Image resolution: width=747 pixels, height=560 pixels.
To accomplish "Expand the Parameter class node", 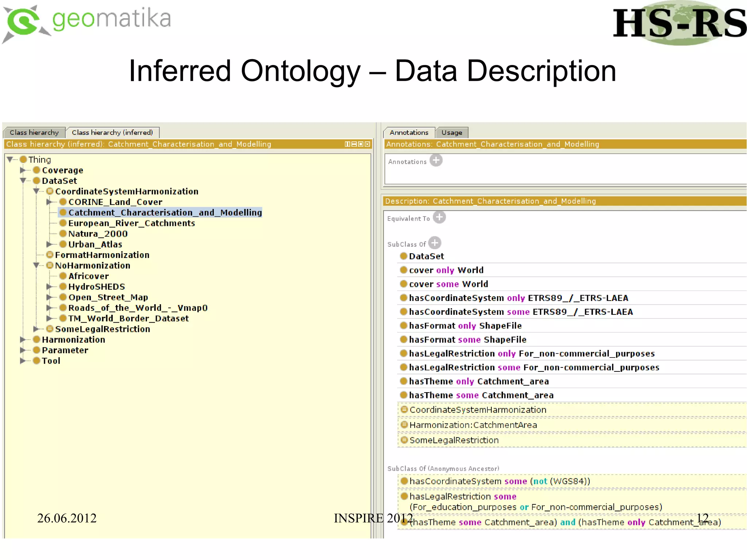I will pos(23,350).
